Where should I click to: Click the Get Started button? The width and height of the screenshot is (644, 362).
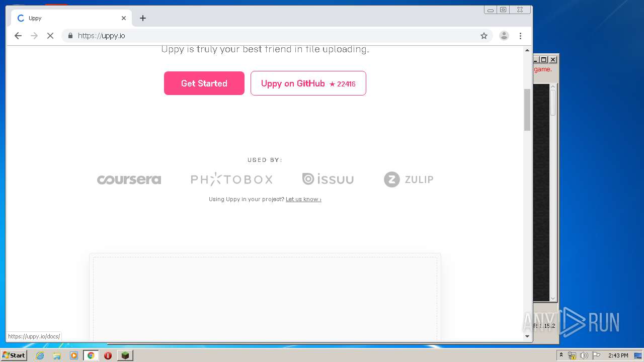coord(204,83)
